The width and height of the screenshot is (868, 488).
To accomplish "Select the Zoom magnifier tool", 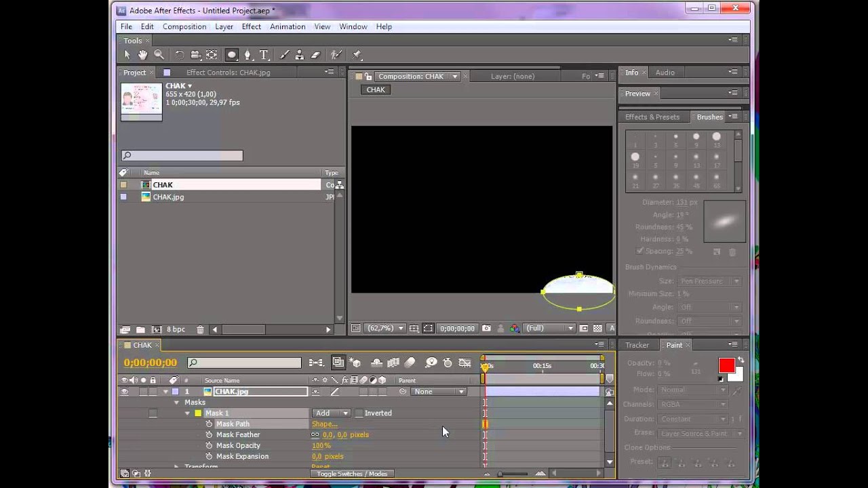I will [159, 55].
